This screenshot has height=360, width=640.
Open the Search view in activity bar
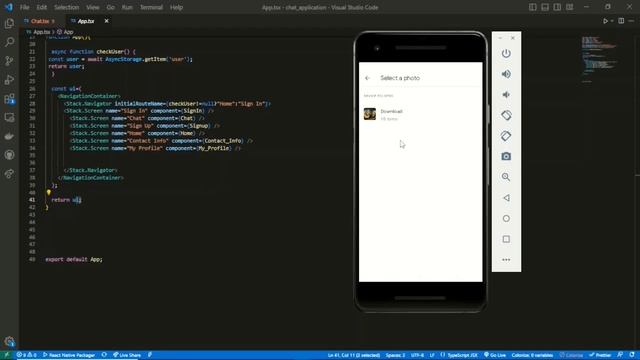click(9, 42)
